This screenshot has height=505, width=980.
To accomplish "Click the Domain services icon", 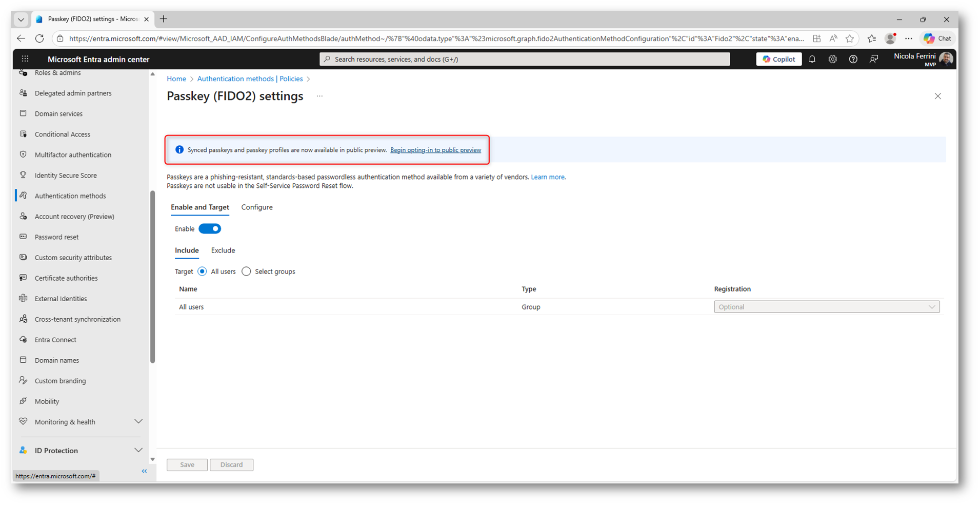I will (23, 113).
